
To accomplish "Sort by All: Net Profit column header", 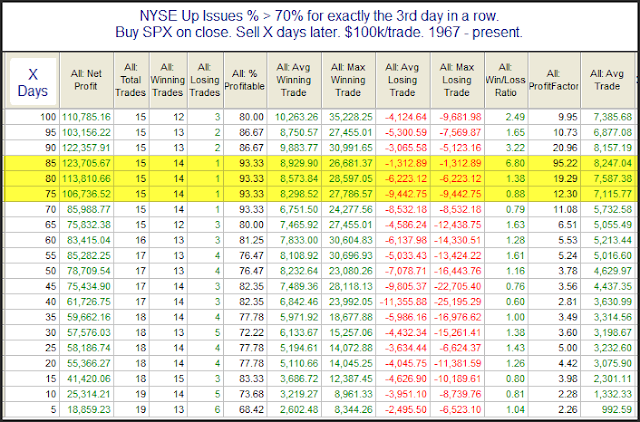I will (x=86, y=80).
